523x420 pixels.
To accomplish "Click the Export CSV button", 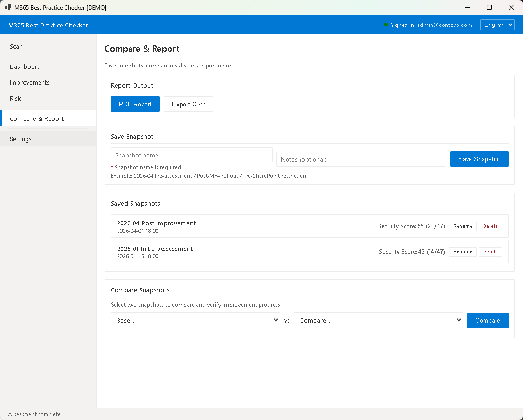I will [x=188, y=104].
